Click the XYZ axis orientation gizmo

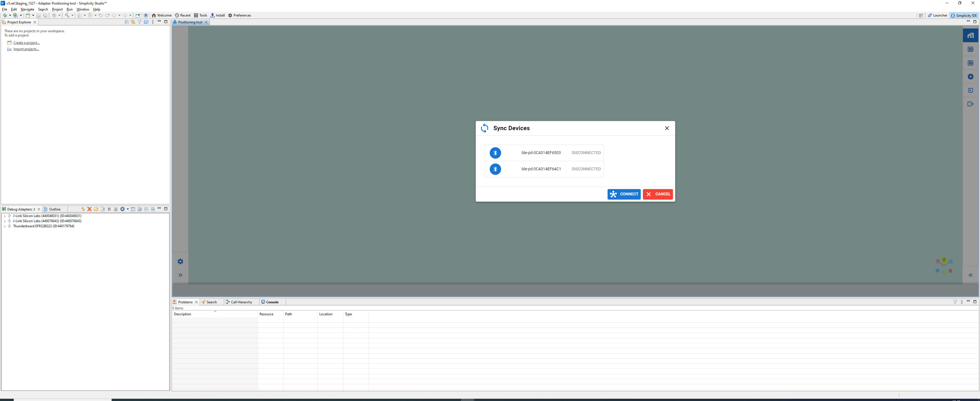point(944,266)
